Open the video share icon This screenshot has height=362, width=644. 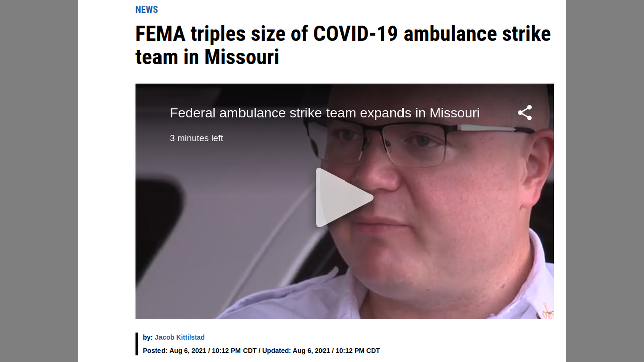(x=525, y=113)
